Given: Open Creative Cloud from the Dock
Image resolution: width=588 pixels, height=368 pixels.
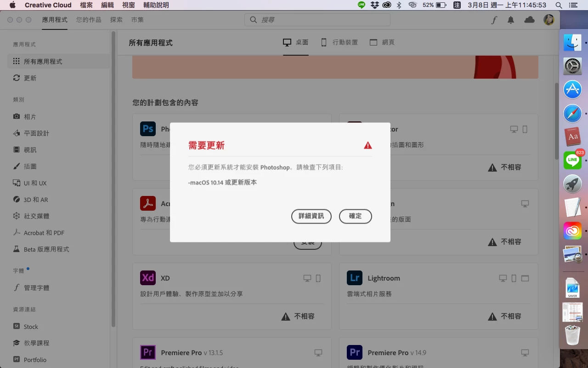Looking at the screenshot, I should pos(572,230).
